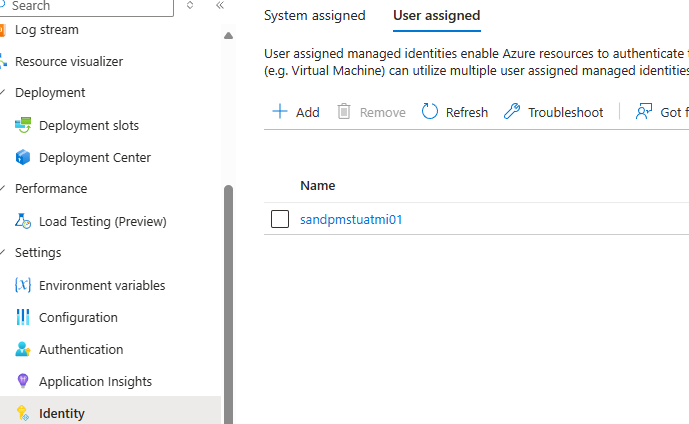Screen dimensions: 689x424
Task: Focus the sidebar Search field
Action: point(87,6)
